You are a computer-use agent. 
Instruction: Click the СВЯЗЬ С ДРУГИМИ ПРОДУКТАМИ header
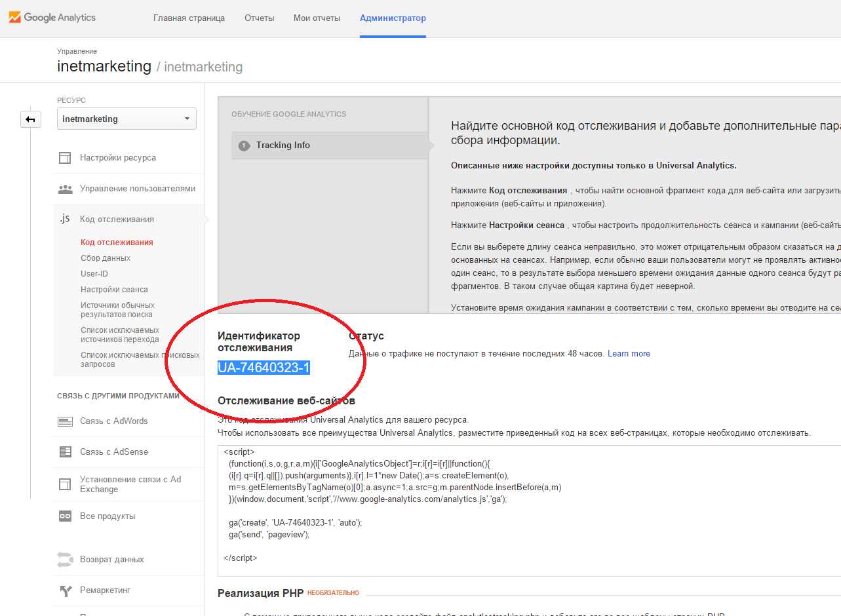coord(118,396)
